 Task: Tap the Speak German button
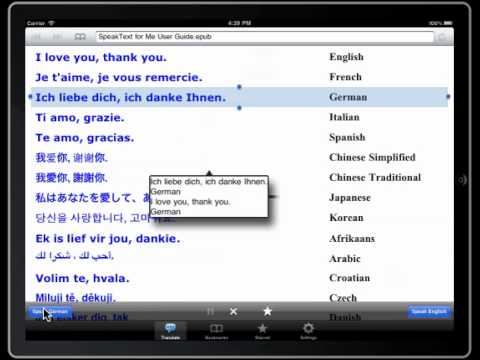click(50, 312)
